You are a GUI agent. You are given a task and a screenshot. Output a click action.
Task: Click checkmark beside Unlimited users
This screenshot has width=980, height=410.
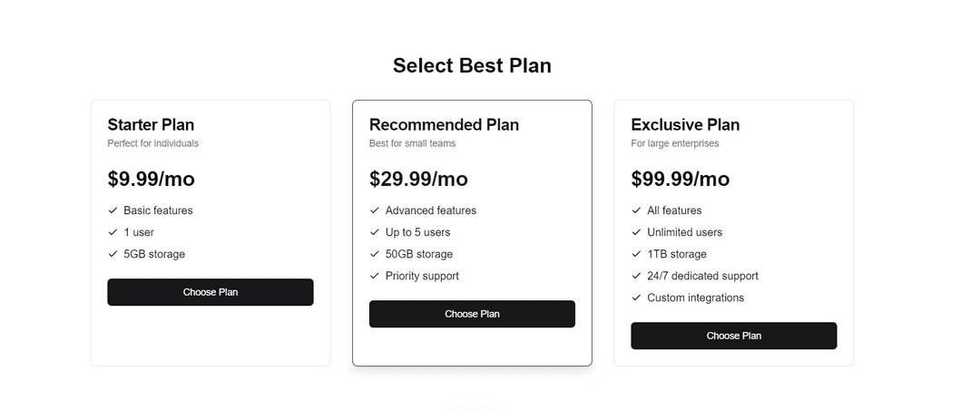tap(636, 232)
